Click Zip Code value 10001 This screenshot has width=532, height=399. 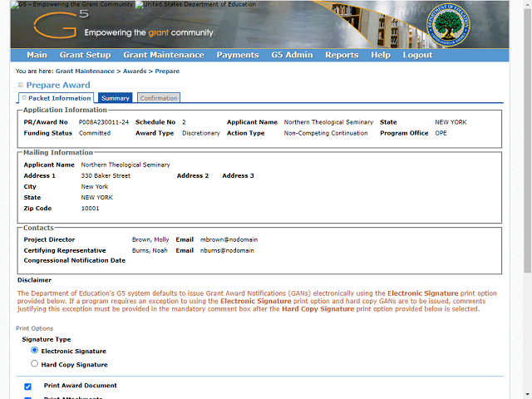pyautogui.click(x=91, y=209)
